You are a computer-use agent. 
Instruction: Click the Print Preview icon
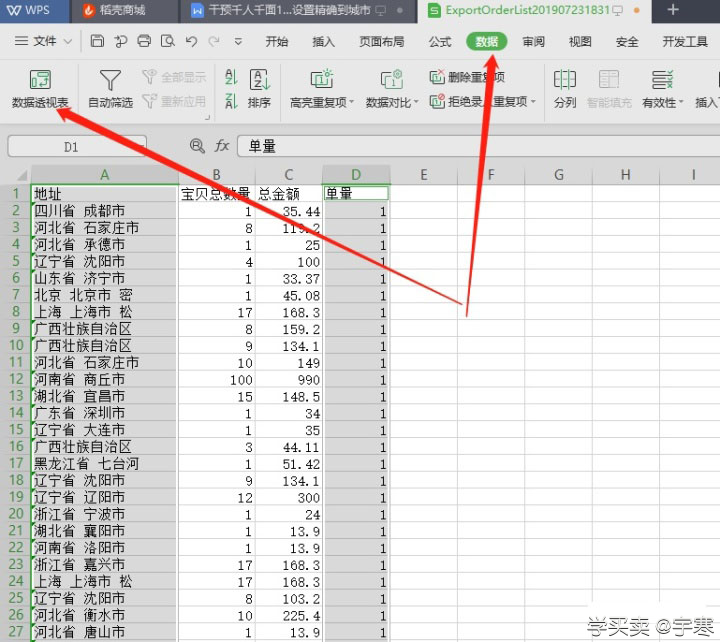click(168, 41)
